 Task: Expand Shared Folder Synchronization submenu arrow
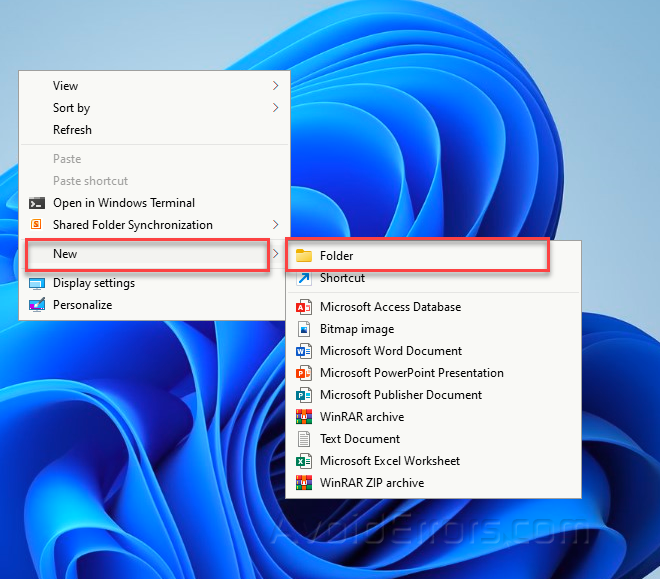tap(275, 225)
